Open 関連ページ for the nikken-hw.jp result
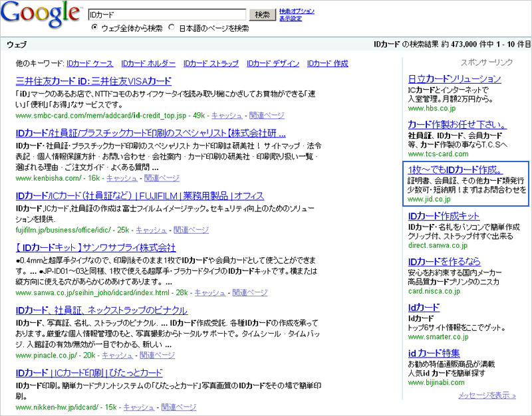The image size is (532, 416). pos(179,407)
